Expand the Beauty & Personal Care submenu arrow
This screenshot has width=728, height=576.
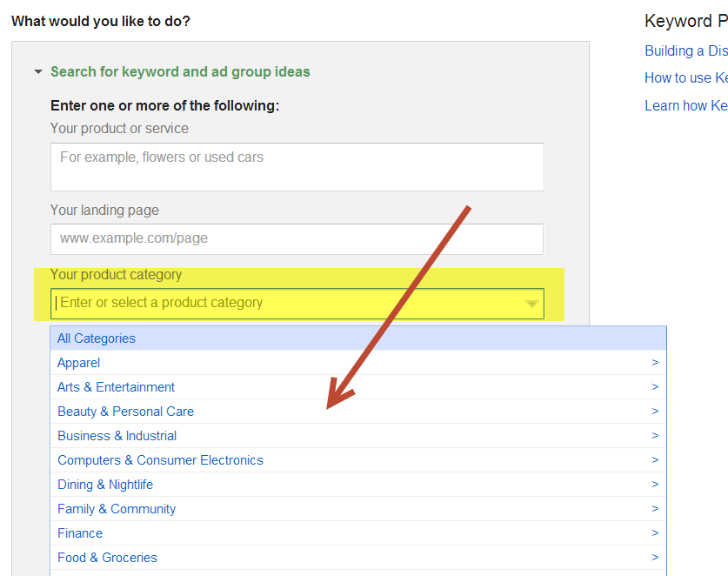[x=655, y=412]
